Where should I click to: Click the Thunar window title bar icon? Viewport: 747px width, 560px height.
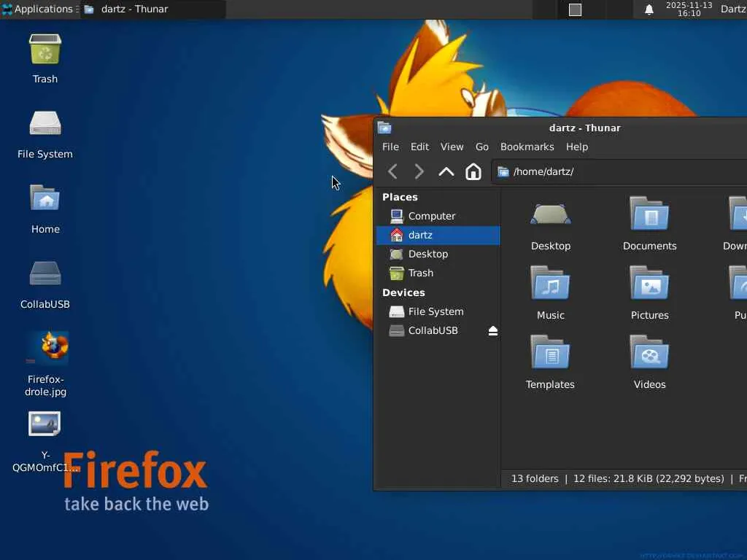(x=384, y=128)
